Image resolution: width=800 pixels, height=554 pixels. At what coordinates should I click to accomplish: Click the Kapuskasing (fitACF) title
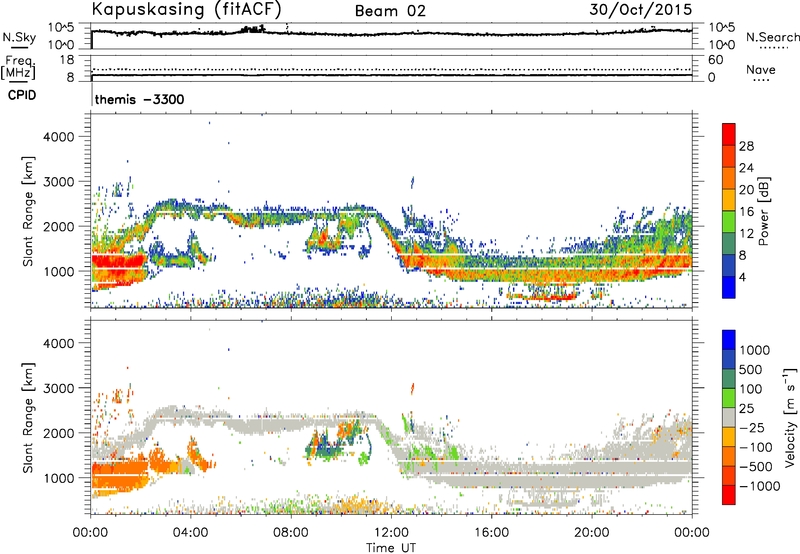[186, 9]
